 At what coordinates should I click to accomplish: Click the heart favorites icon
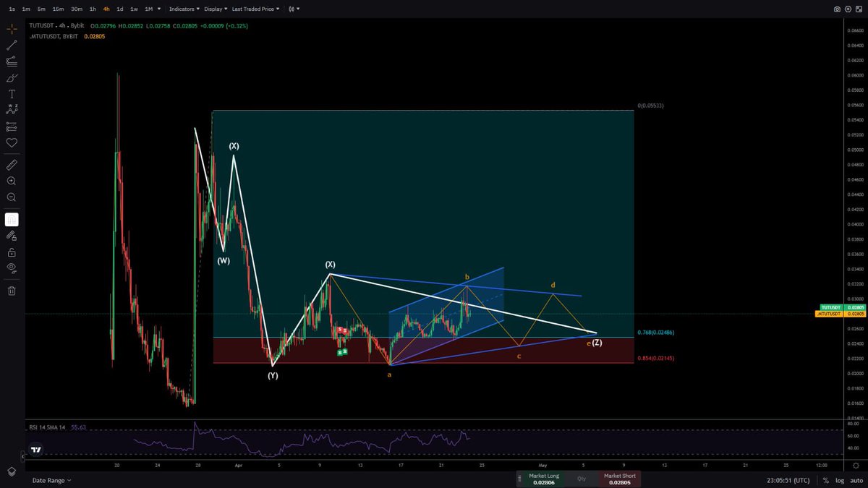coord(12,143)
